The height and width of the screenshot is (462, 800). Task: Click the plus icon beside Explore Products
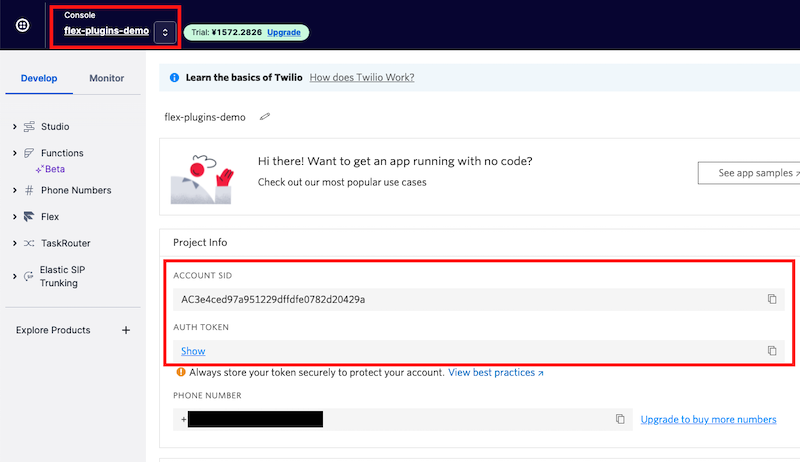126,330
